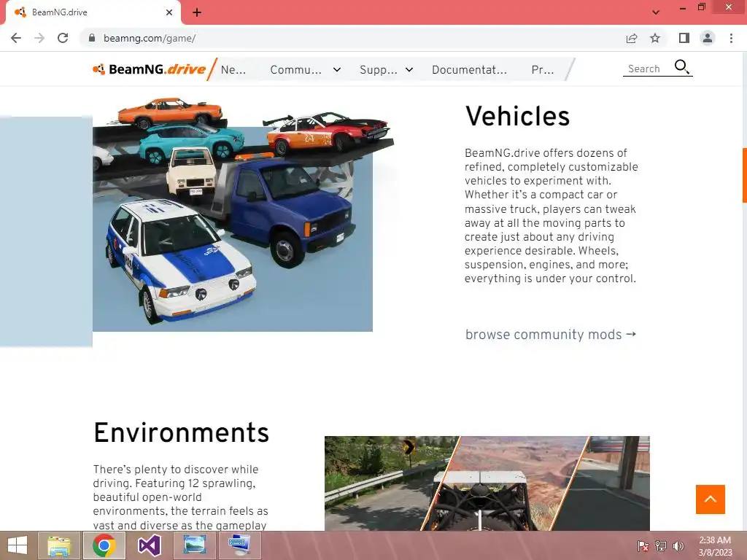The width and height of the screenshot is (747, 560).
Task: Open the picture viewer taskbar app
Action: point(194,545)
